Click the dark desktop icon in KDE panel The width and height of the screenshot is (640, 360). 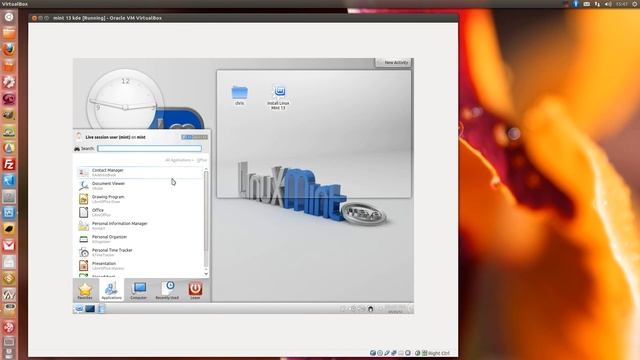[90, 309]
